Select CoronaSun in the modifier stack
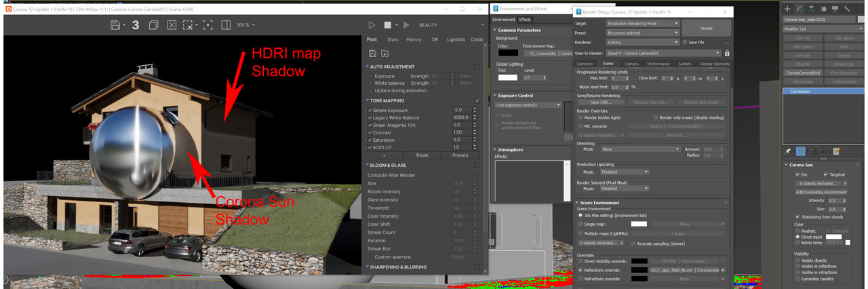The image size is (868, 289). (x=823, y=91)
